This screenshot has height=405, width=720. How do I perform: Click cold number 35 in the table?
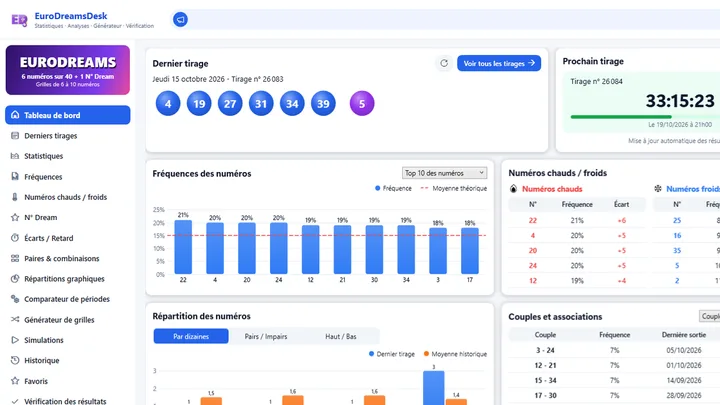coord(677,251)
